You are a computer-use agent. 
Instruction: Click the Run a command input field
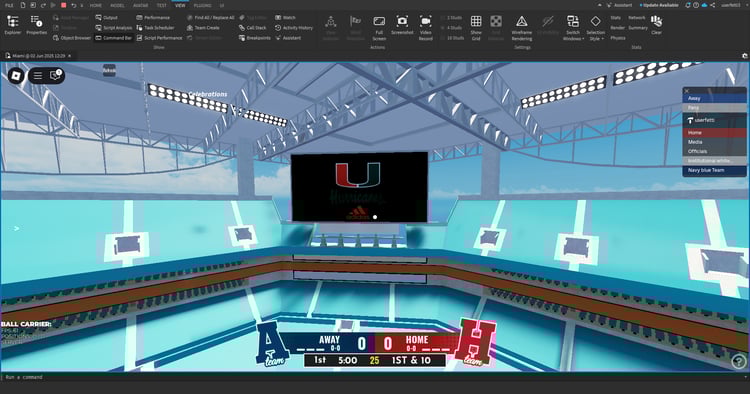click(x=373, y=377)
